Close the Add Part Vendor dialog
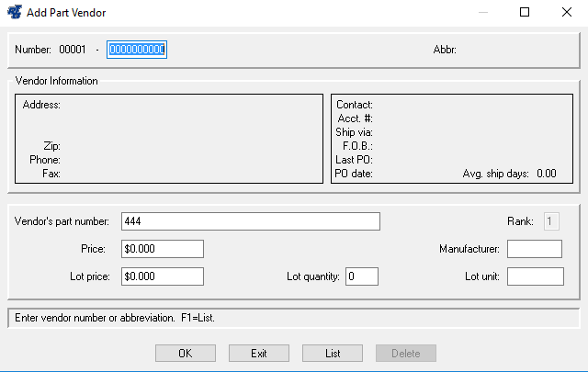 [x=567, y=13]
